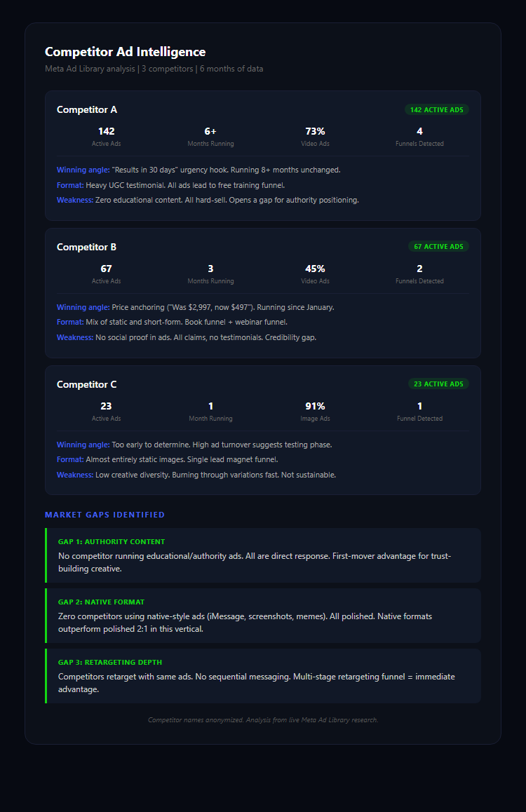Click the "67 ACTIVE ADS" badge
The height and width of the screenshot is (812, 526).
pyautogui.click(x=438, y=247)
